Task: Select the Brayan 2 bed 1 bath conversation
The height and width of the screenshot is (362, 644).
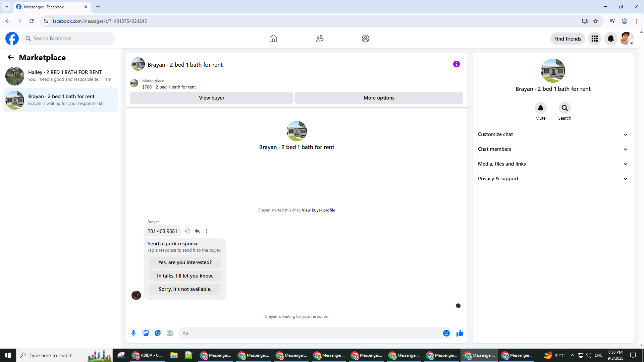Action: pos(60,100)
